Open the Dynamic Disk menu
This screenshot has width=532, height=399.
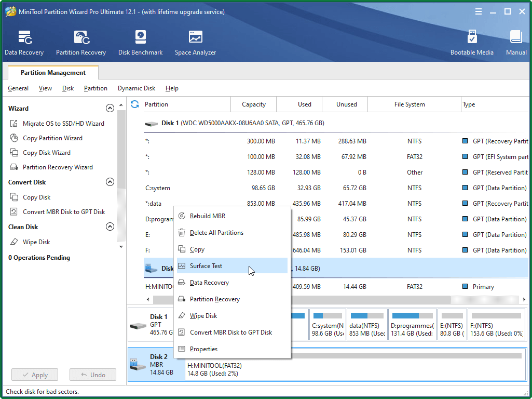click(x=137, y=88)
